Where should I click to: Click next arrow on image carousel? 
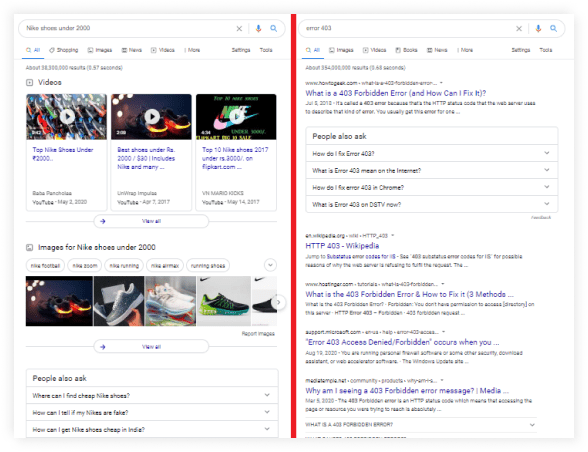tap(278, 302)
